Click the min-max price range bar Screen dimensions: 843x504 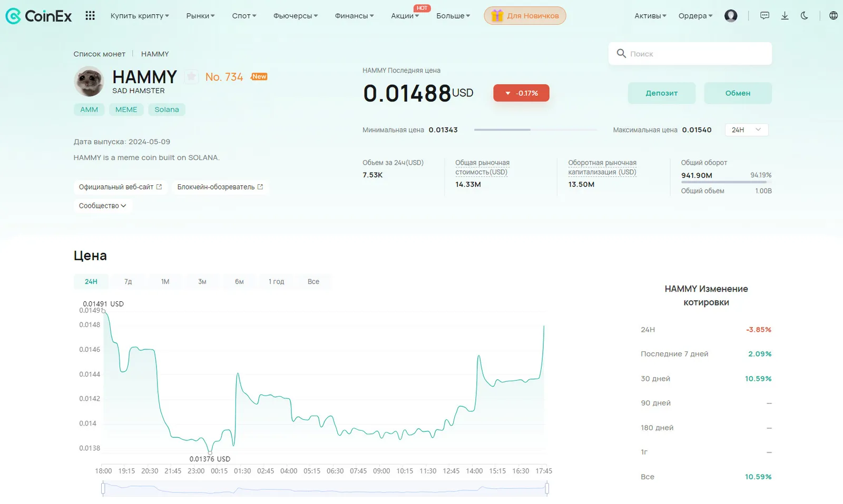pyautogui.click(x=535, y=130)
